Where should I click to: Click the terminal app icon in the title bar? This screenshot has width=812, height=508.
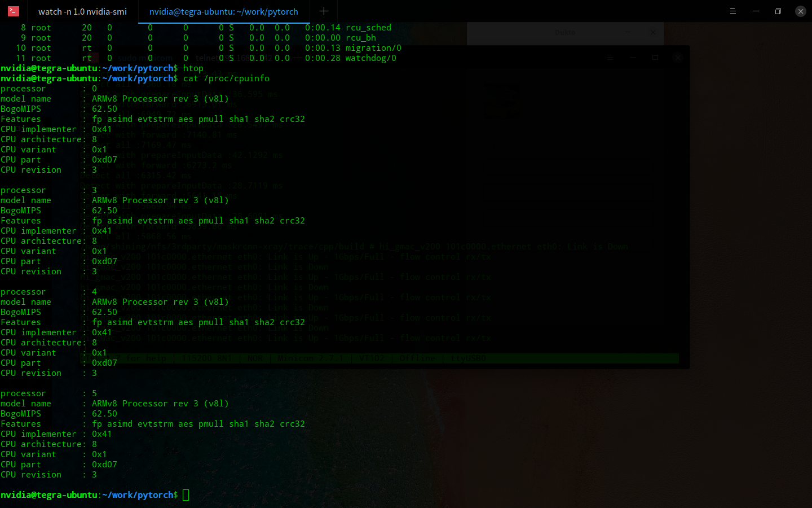pos(14,11)
